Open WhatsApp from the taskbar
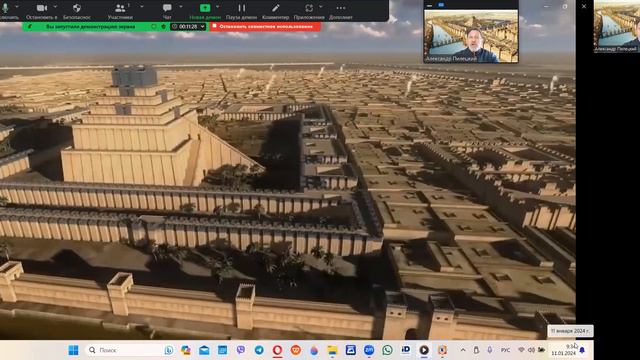640x360 pixels. coord(387,350)
